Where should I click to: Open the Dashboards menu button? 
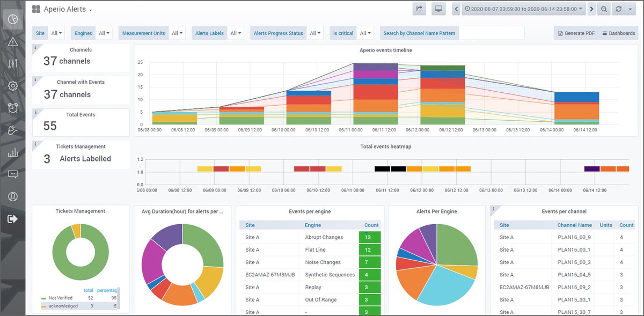point(618,33)
